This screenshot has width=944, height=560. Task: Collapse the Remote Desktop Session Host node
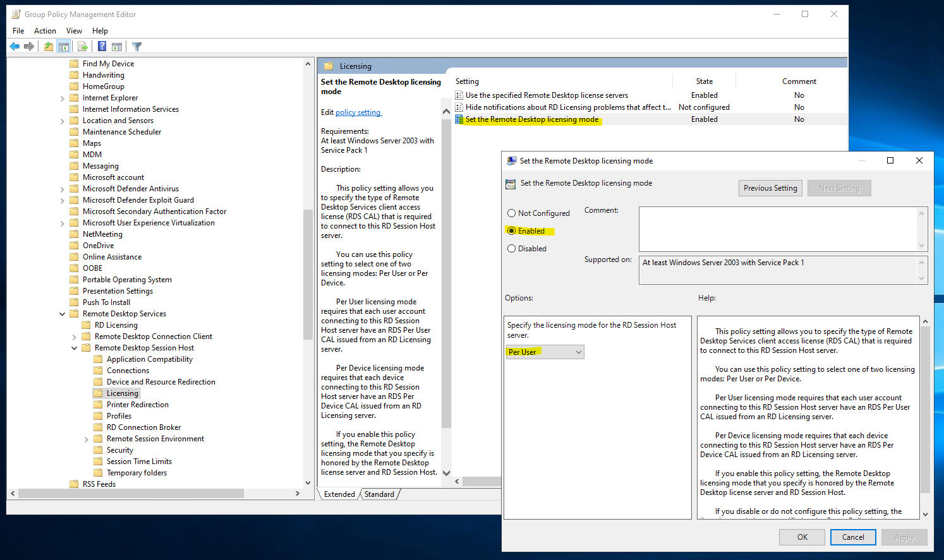(74, 348)
